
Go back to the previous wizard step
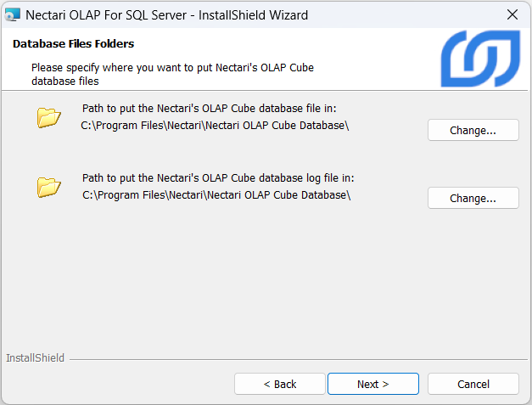[279, 384]
